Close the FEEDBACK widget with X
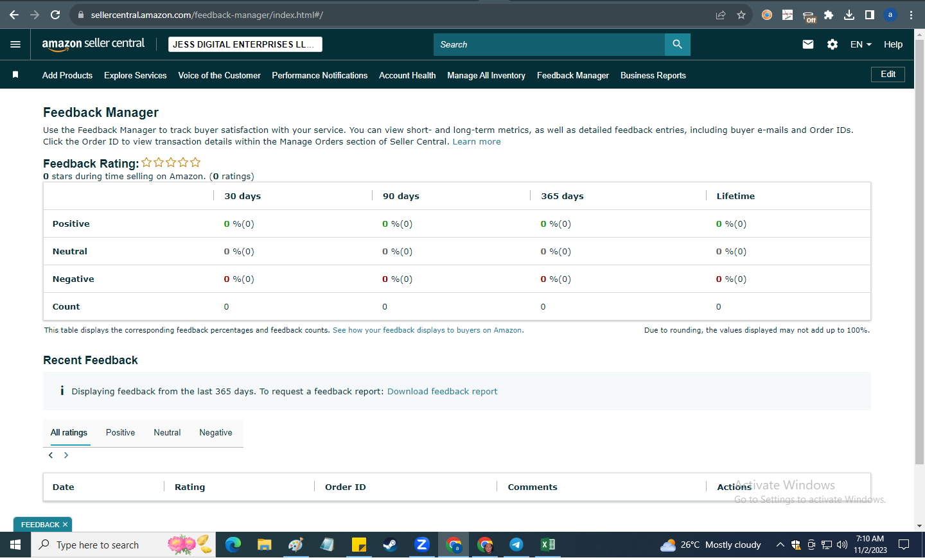925x560 pixels. tap(66, 525)
